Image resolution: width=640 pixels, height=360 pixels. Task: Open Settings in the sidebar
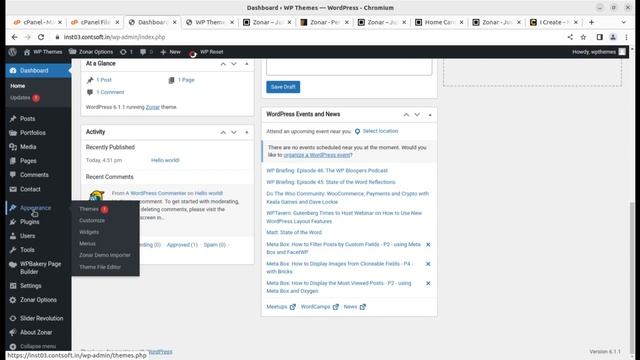click(x=31, y=286)
